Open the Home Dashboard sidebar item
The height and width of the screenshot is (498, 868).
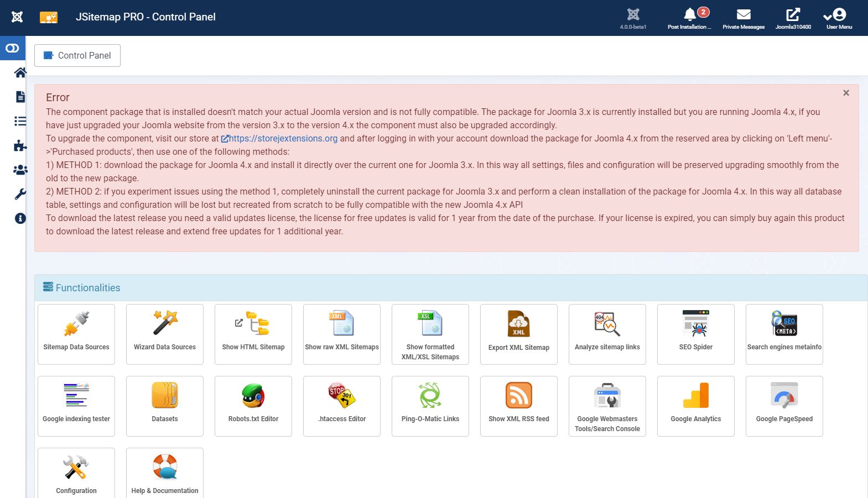point(20,72)
